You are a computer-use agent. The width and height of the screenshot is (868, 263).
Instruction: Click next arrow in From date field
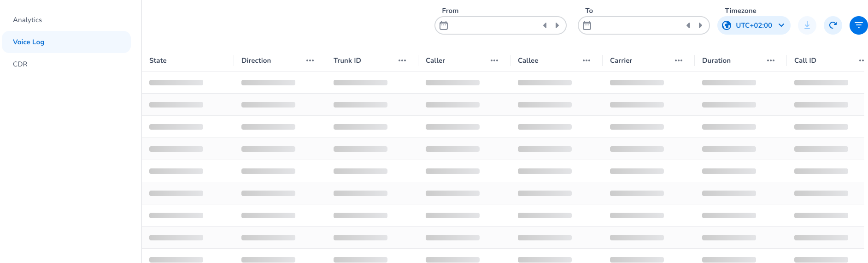(x=557, y=25)
